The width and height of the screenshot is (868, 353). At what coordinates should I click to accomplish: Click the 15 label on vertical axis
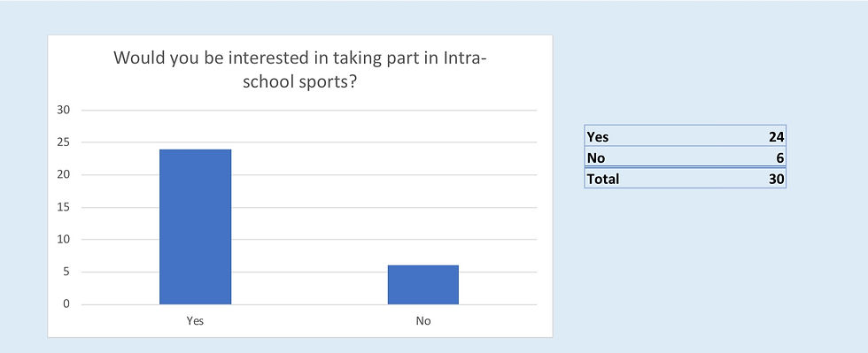coord(64,208)
